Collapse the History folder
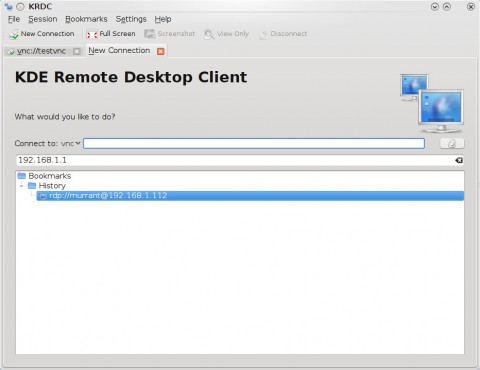This screenshot has width=480, height=370. tap(22, 186)
